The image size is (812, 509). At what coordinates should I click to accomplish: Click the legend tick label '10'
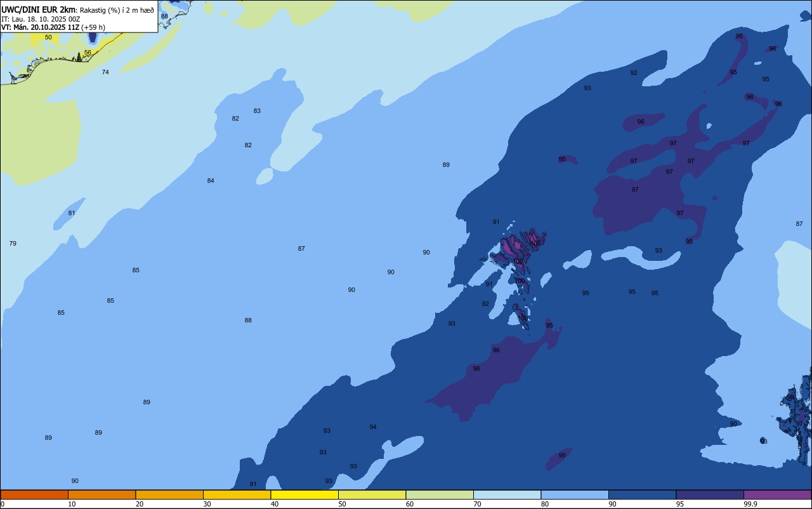(x=72, y=504)
